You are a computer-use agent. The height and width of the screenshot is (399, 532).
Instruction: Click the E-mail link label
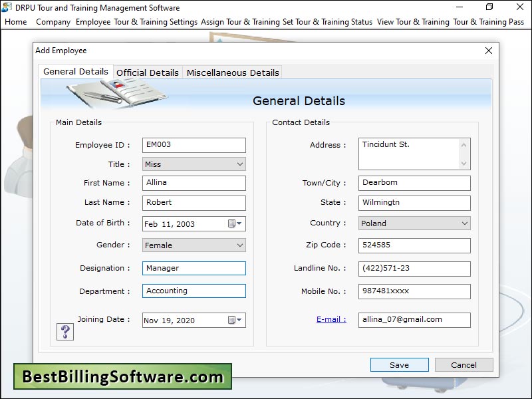point(331,319)
